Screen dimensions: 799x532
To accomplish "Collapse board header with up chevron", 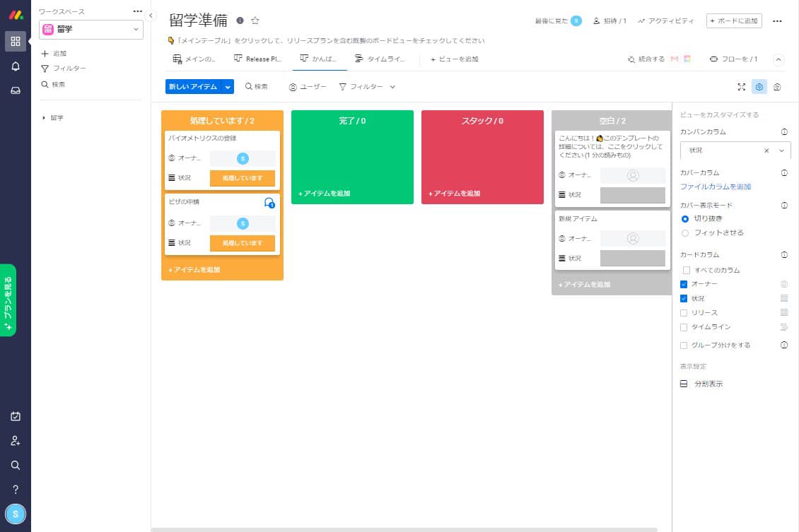I will tap(778, 59).
